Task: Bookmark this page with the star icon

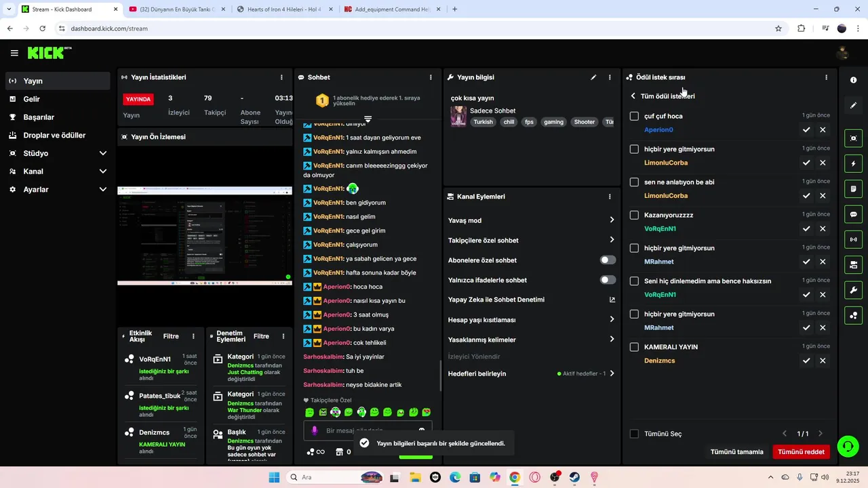Action: [x=778, y=28]
